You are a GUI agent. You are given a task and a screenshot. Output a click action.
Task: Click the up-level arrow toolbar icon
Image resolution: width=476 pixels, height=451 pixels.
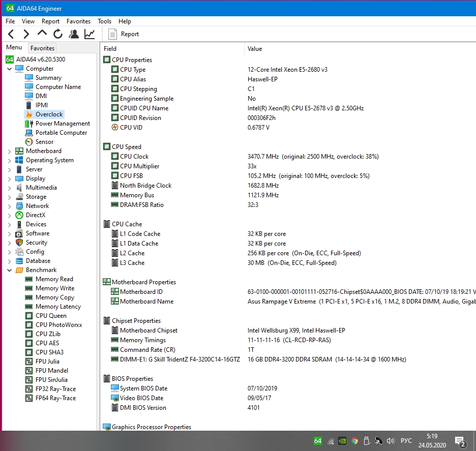[42, 33]
